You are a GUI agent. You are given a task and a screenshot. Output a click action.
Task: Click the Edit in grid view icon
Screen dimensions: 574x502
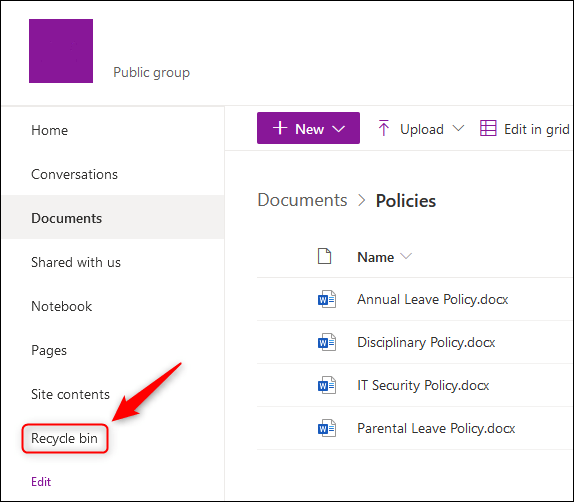point(488,128)
